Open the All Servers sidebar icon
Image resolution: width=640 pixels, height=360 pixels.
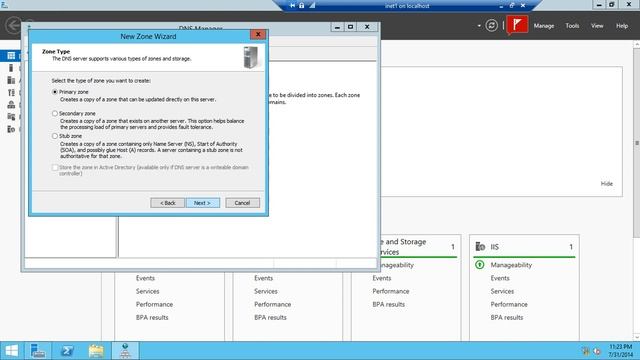click(x=11, y=80)
